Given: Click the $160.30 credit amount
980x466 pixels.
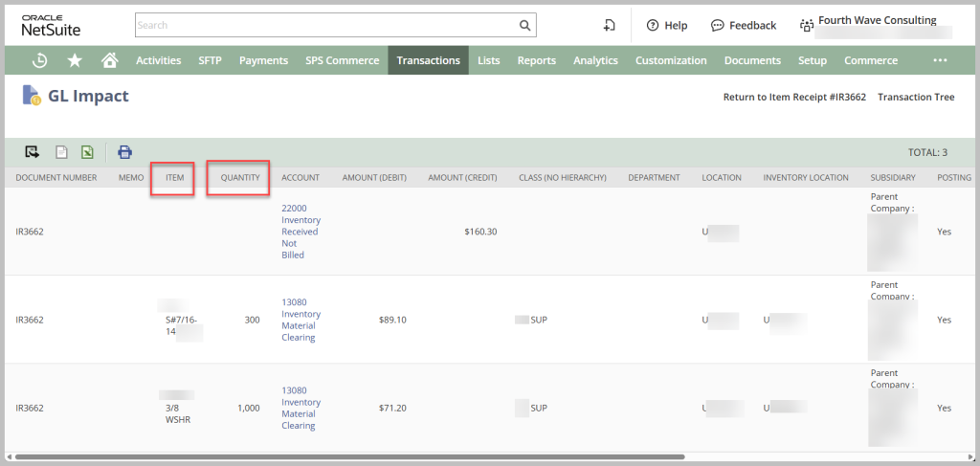Looking at the screenshot, I should pos(480,232).
